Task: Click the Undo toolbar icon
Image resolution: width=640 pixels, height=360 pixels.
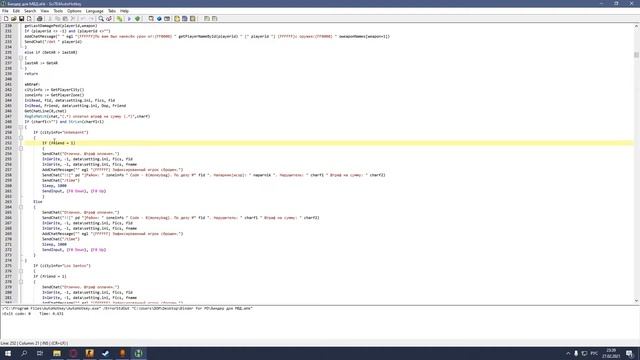Action: tap(83, 18)
